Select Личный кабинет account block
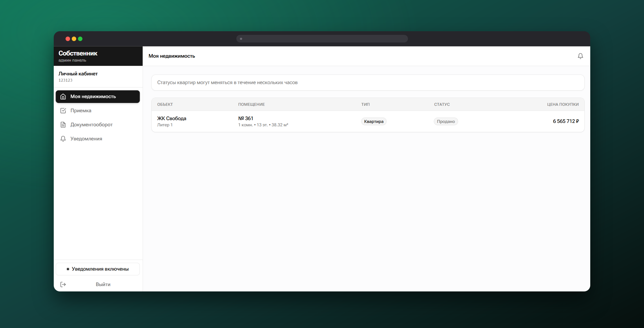This screenshot has height=328, width=644. pyautogui.click(x=98, y=77)
